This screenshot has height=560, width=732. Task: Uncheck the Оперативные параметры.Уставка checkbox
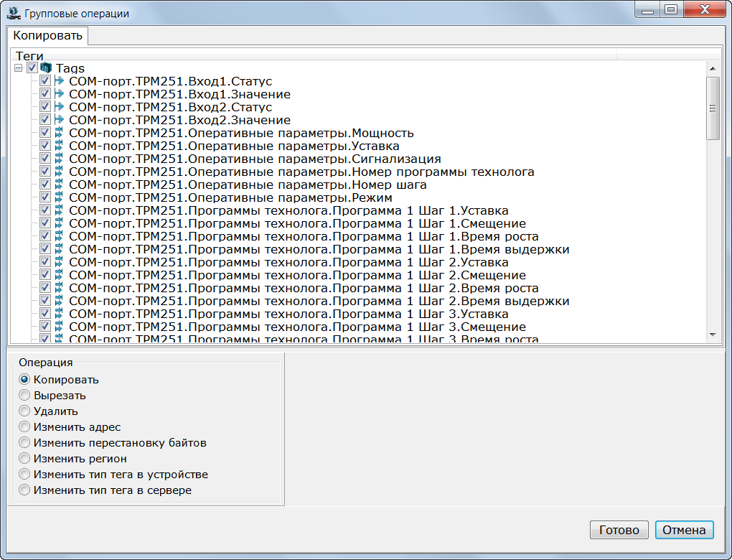pos(44,145)
